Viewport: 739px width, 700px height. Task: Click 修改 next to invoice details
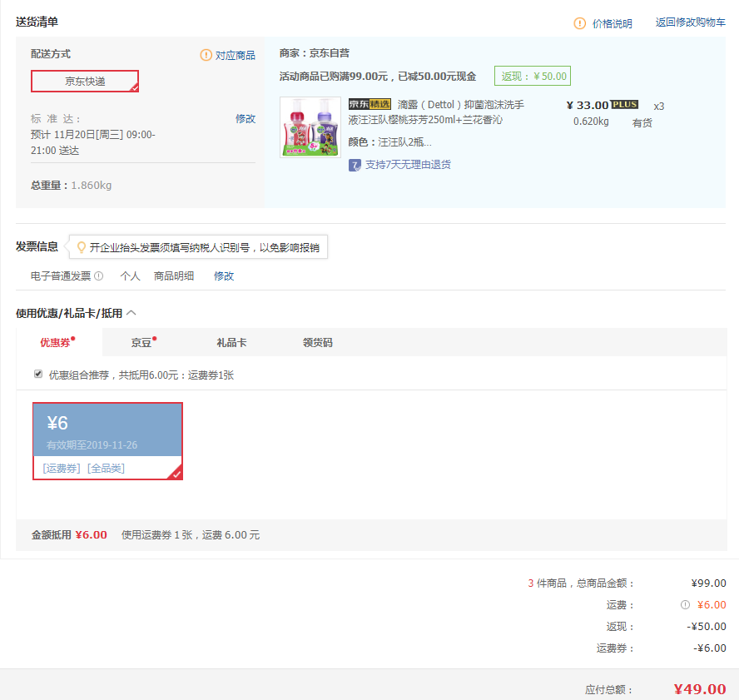click(x=224, y=276)
